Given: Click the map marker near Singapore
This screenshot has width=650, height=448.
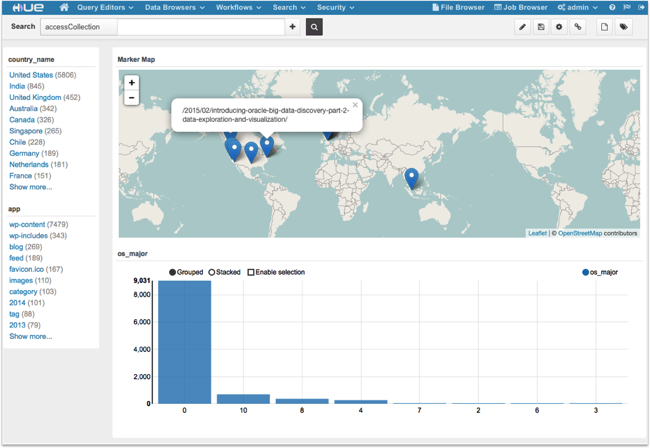Looking at the screenshot, I should click(x=411, y=179).
